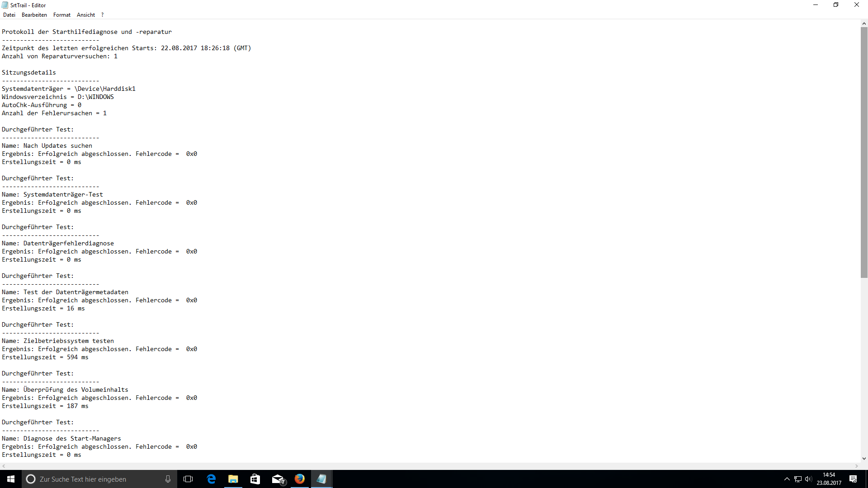
Task: Open the Microsoft Store taskbar icon
Action: click(x=255, y=479)
